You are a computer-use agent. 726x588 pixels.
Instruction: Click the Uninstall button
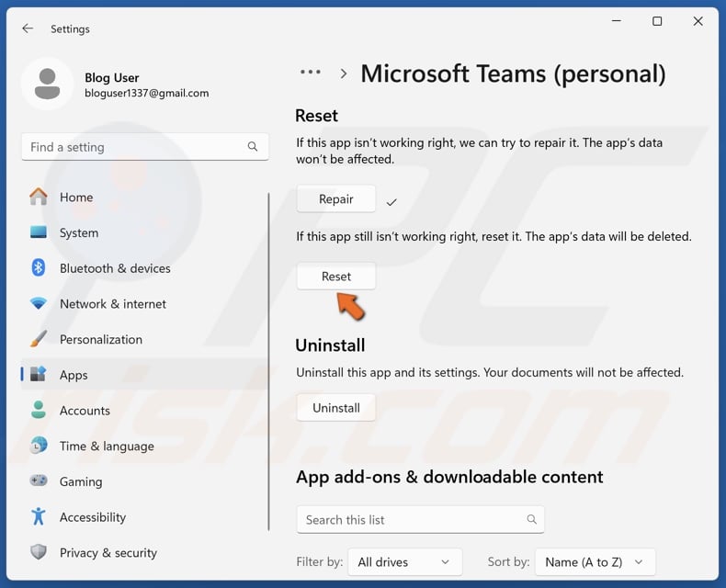[336, 408]
